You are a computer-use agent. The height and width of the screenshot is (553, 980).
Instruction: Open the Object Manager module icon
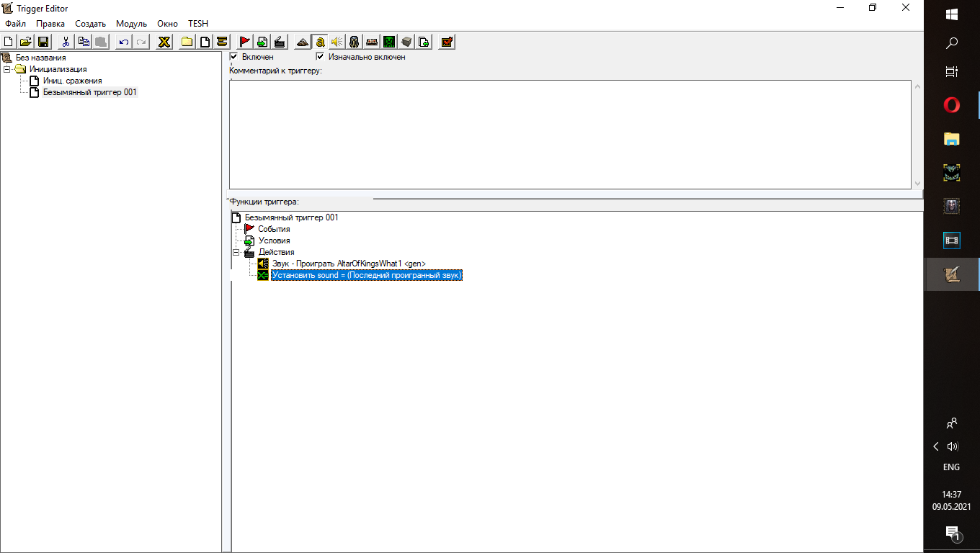pyautogui.click(x=406, y=42)
